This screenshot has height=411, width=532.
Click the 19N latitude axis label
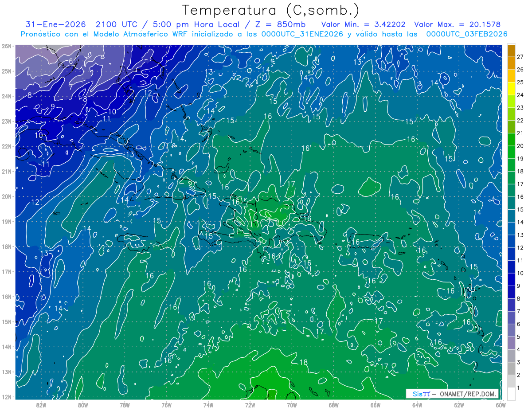click(6, 221)
